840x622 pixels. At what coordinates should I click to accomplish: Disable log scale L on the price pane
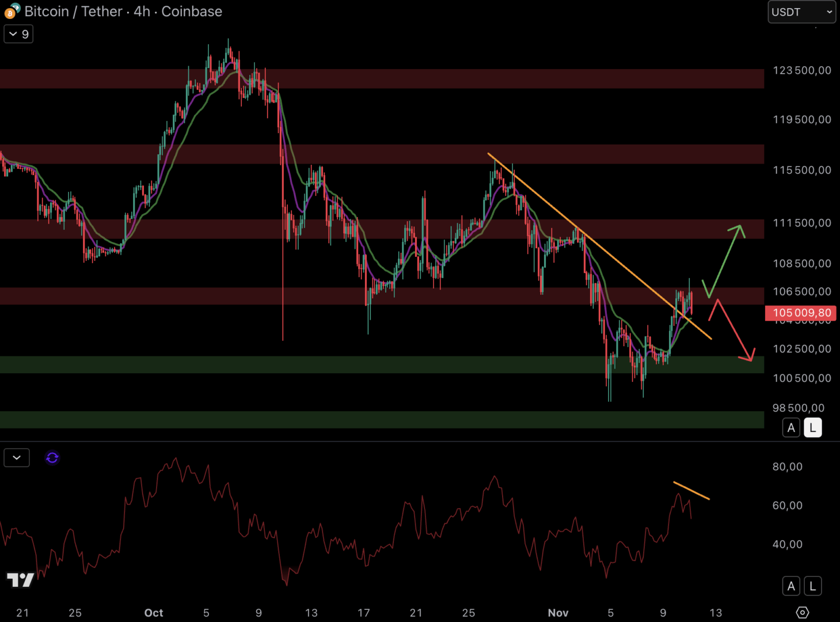tap(812, 428)
